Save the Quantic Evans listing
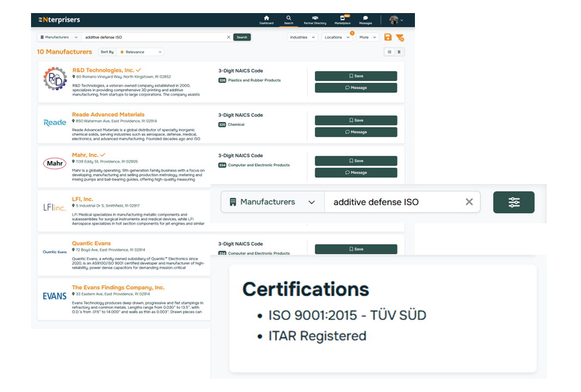The width and height of the screenshot is (581, 392). [356, 249]
